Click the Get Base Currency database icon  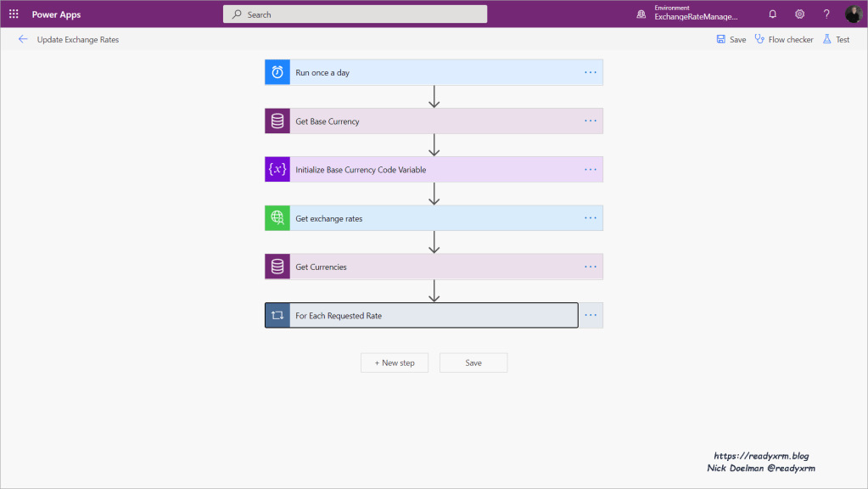[x=277, y=121]
